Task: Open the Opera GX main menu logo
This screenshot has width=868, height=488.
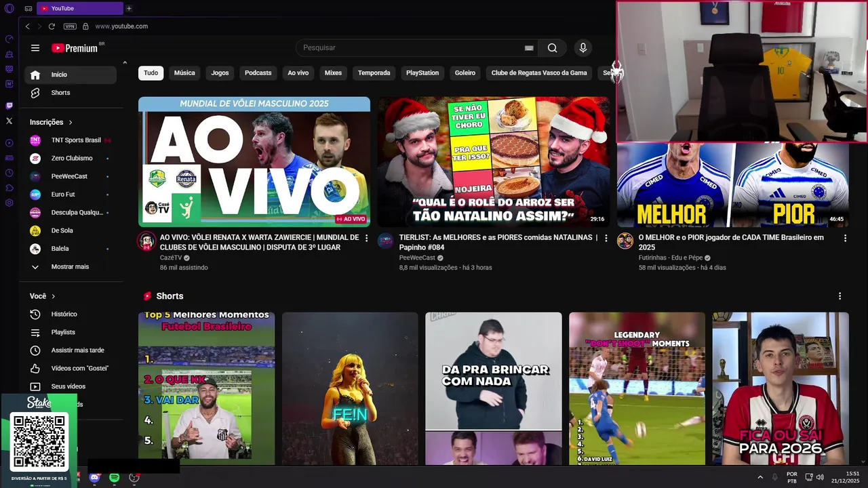Action: (x=9, y=8)
